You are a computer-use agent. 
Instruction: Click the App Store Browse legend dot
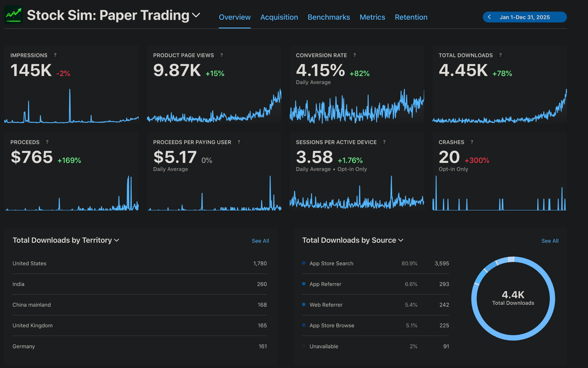[x=304, y=325]
